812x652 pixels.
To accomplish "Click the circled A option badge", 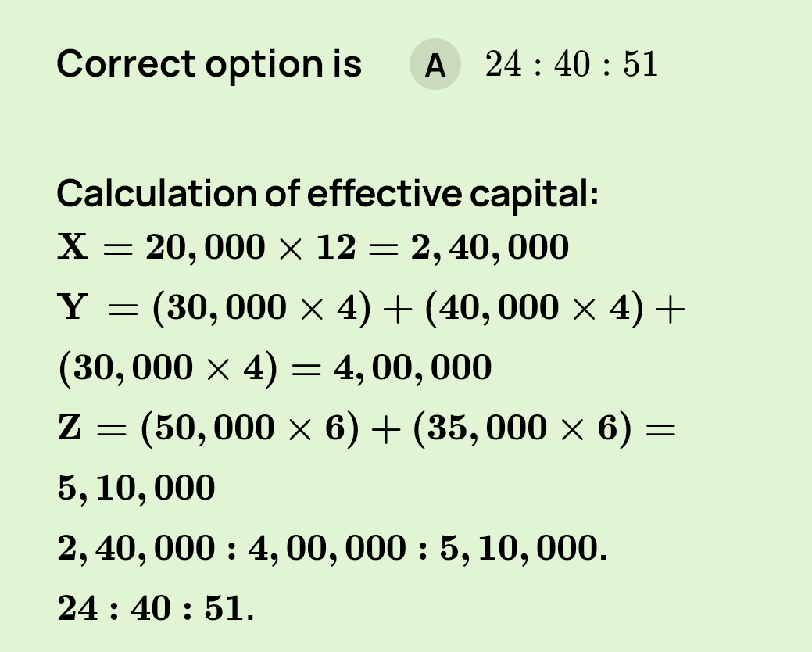I will 435,65.
